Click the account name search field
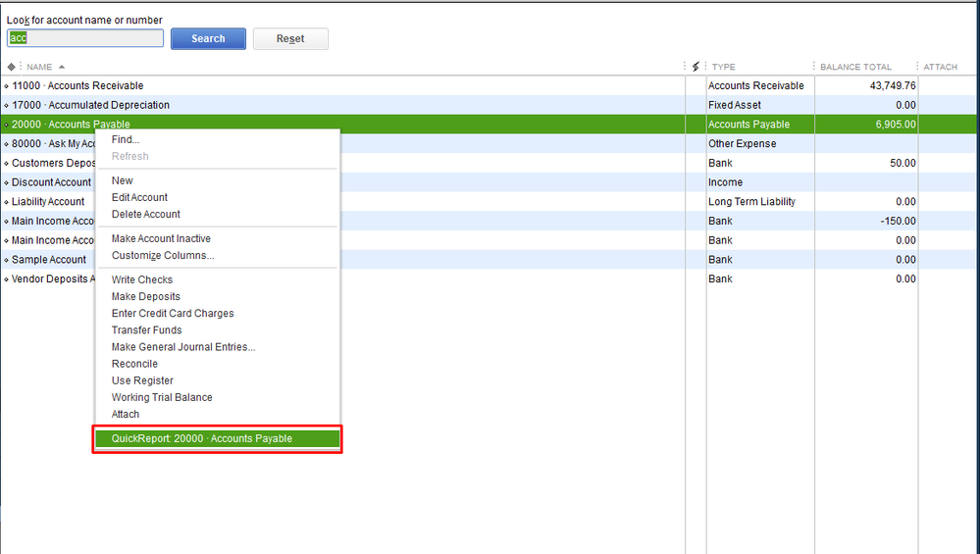 (x=85, y=38)
